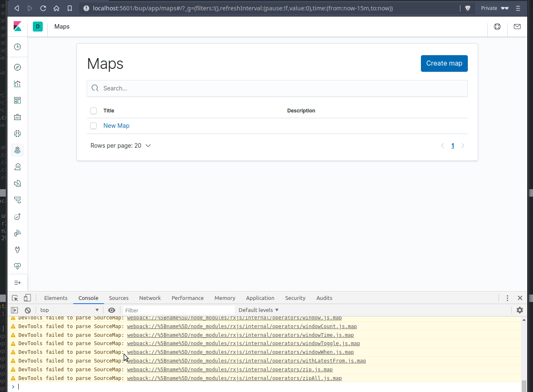Tick the select-all checkbox beside Title
This screenshot has height=392, width=533.
[x=93, y=111]
